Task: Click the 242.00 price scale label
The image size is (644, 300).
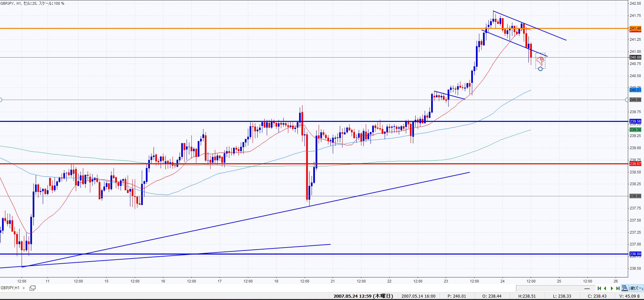Action: pyautogui.click(x=635, y=3)
